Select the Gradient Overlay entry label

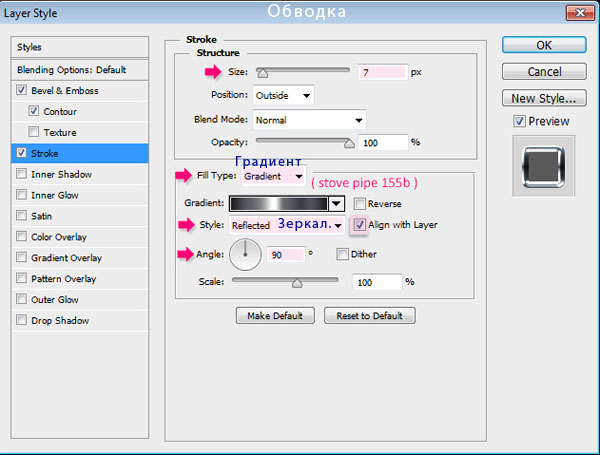point(67,258)
